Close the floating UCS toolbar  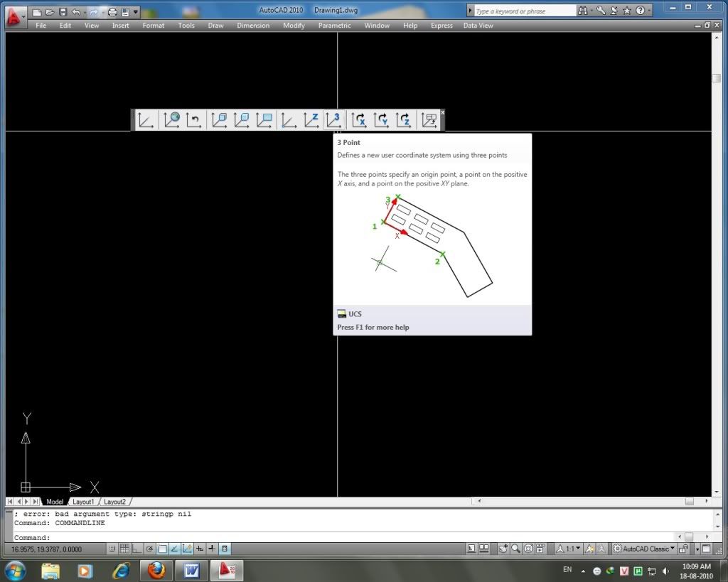tap(442, 112)
